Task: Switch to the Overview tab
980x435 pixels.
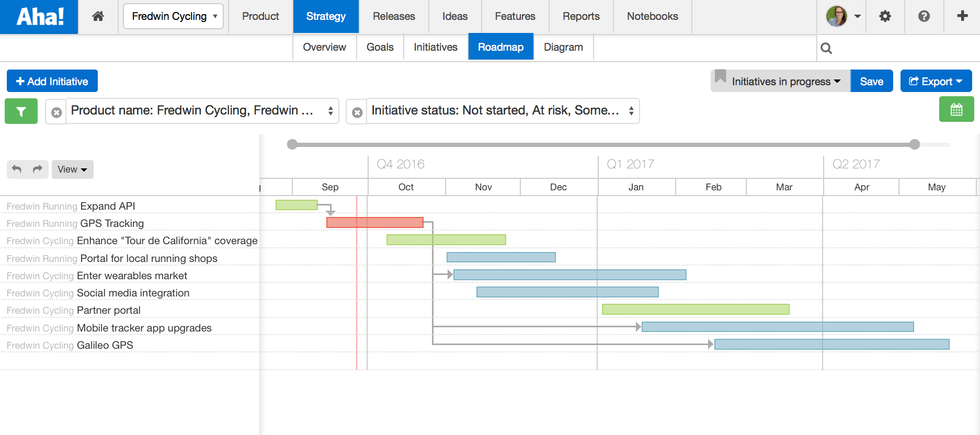Action: [x=324, y=47]
